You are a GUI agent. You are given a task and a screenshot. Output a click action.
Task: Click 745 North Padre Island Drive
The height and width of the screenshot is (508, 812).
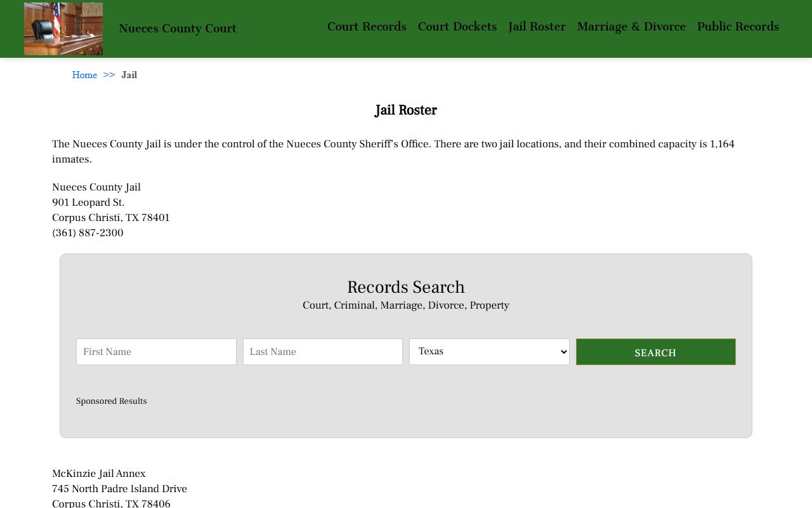(x=119, y=489)
